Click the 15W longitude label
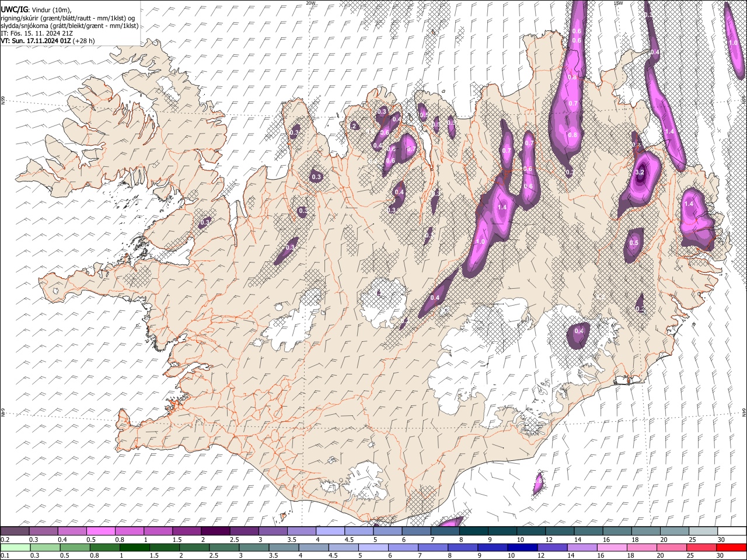The height and width of the screenshot is (560, 747). [619, 3]
